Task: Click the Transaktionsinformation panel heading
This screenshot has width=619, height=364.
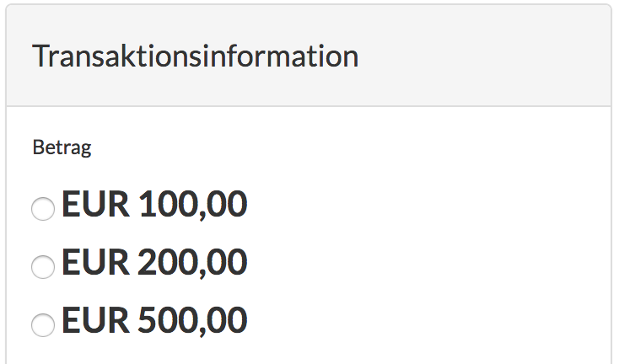Action: click(x=195, y=56)
